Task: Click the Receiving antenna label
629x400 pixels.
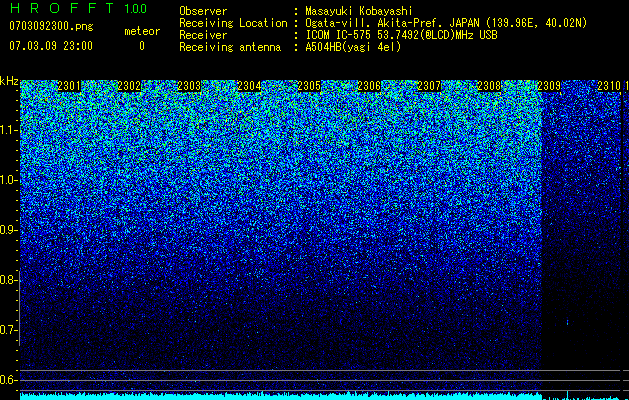Action: [x=230, y=47]
